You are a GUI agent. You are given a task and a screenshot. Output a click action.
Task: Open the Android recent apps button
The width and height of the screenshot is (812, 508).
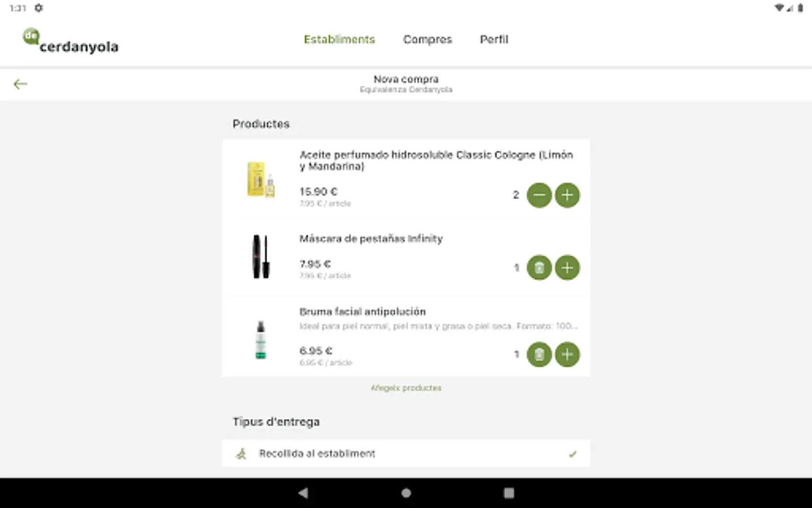[x=509, y=493]
